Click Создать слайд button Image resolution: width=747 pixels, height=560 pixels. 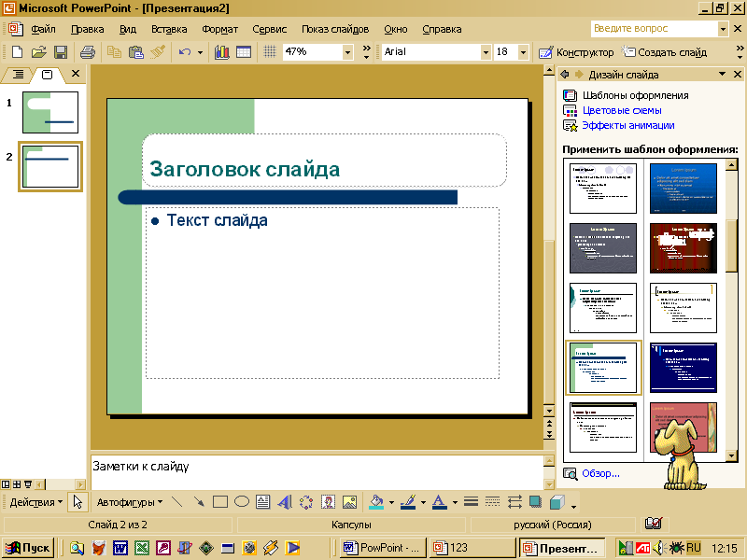[665, 52]
